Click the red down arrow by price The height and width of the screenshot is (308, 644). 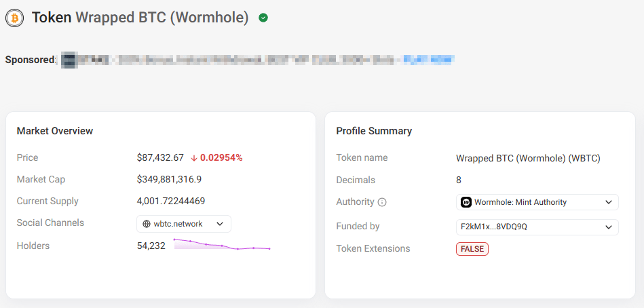point(193,158)
